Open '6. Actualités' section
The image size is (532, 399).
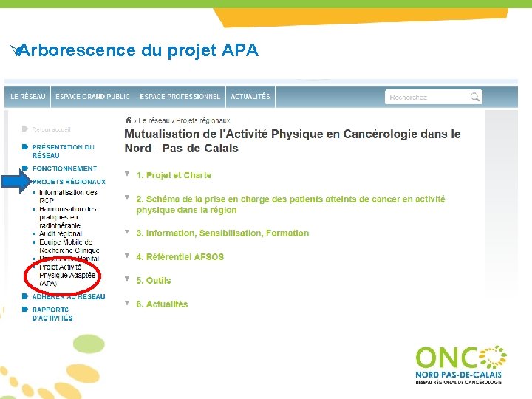point(162,304)
